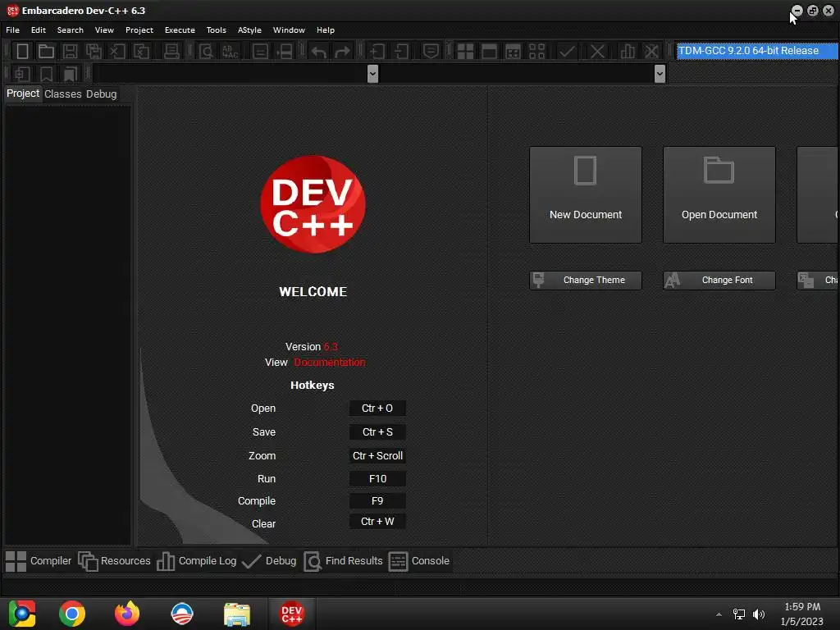840x630 pixels.
Task: Click the Change Font button
Action: (x=719, y=281)
